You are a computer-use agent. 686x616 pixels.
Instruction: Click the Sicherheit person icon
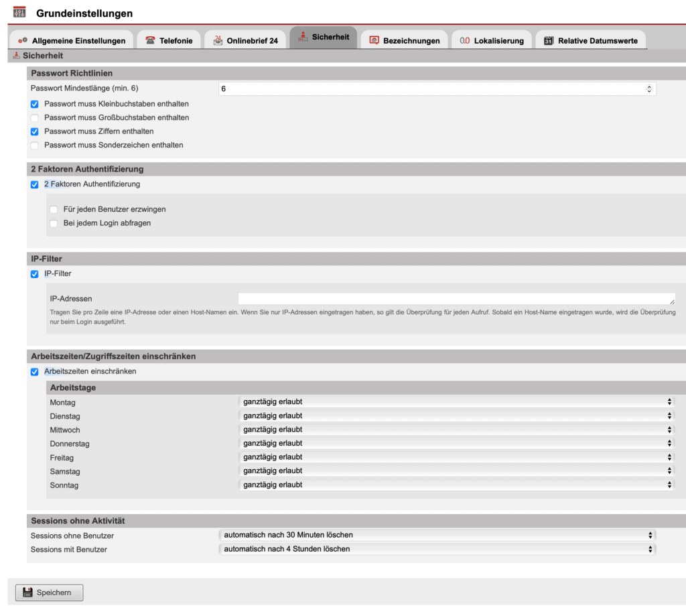pyautogui.click(x=304, y=38)
